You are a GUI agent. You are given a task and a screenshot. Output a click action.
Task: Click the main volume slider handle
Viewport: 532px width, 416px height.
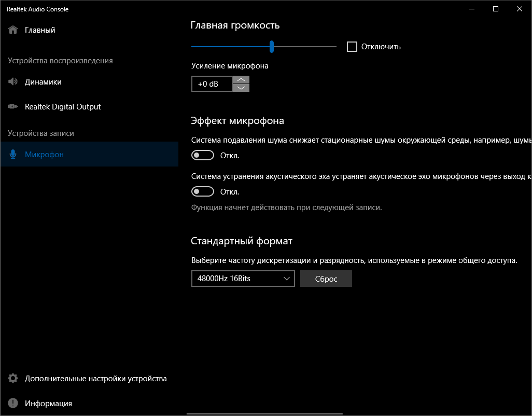272,47
